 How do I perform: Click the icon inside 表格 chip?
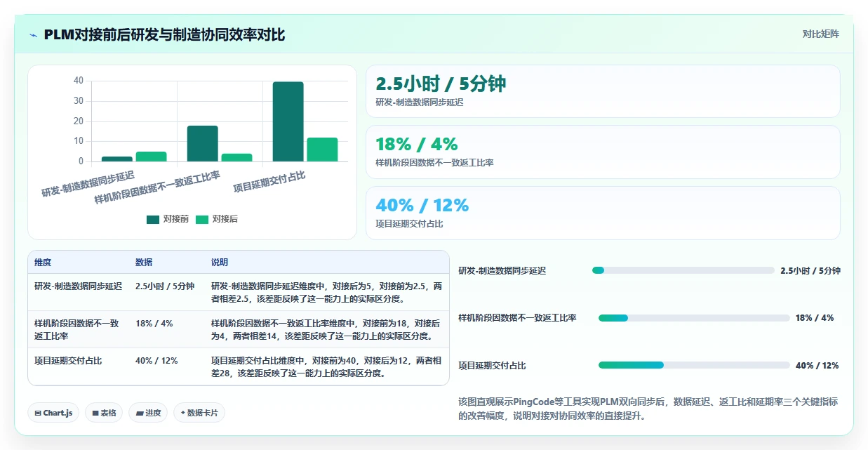[x=95, y=413]
